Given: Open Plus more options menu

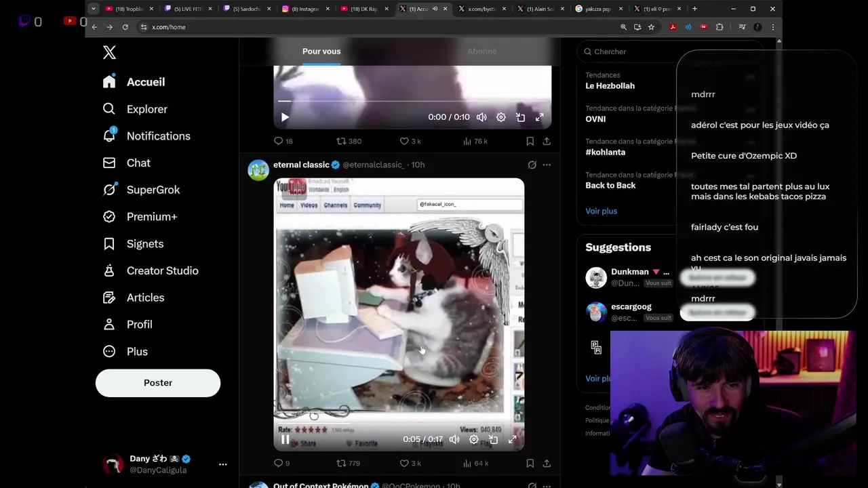Looking at the screenshot, I should (x=125, y=352).
